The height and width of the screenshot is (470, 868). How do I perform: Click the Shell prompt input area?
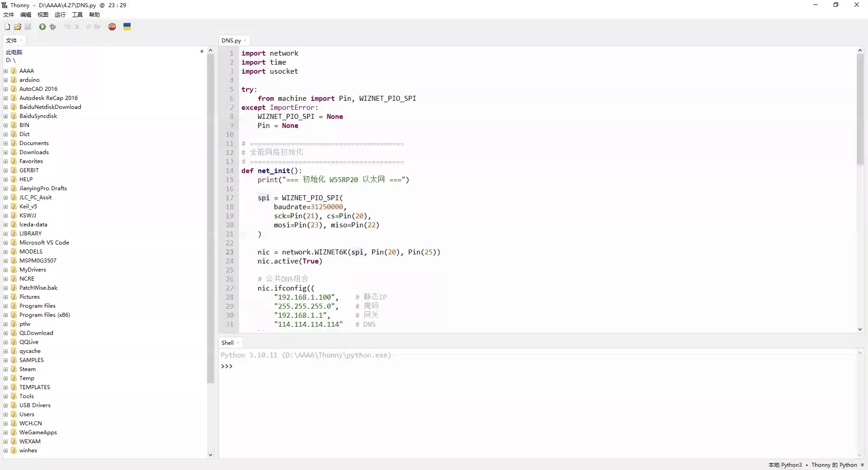pyautogui.click(x=542, y=367)
